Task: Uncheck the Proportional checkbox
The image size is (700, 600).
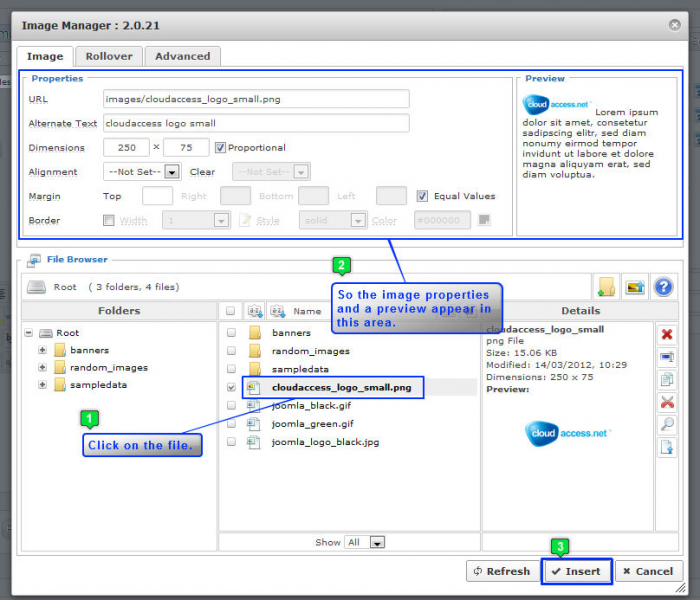Action: pyautogui.click(x=221, y=148)
